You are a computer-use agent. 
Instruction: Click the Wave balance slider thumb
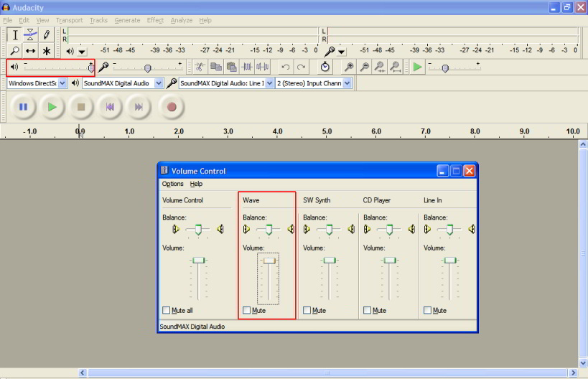[x=269, y=230]
